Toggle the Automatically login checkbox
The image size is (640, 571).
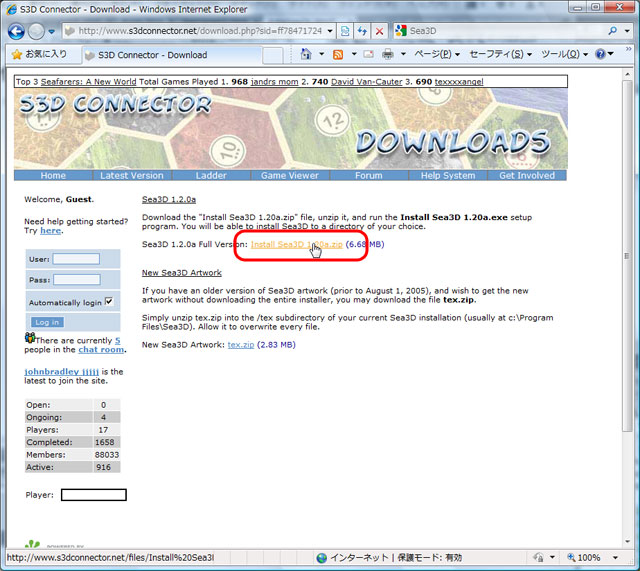[x=109, y=302]
